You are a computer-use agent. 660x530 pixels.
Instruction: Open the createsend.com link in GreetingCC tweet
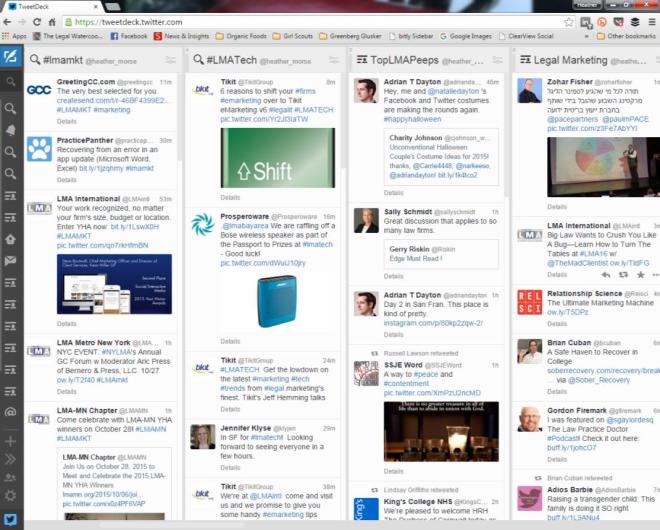point(112,100)
